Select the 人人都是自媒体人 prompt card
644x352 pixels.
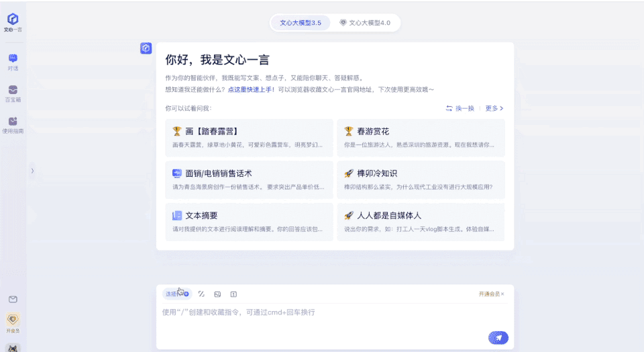point(421,222)
